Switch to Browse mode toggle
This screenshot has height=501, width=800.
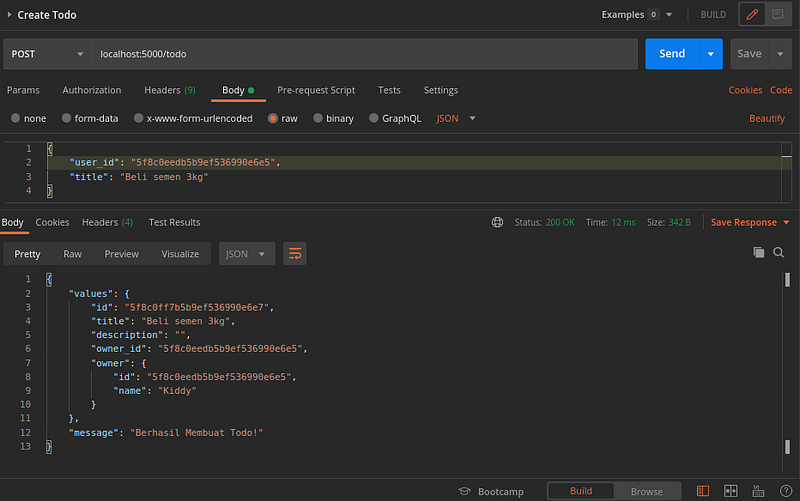646,491
